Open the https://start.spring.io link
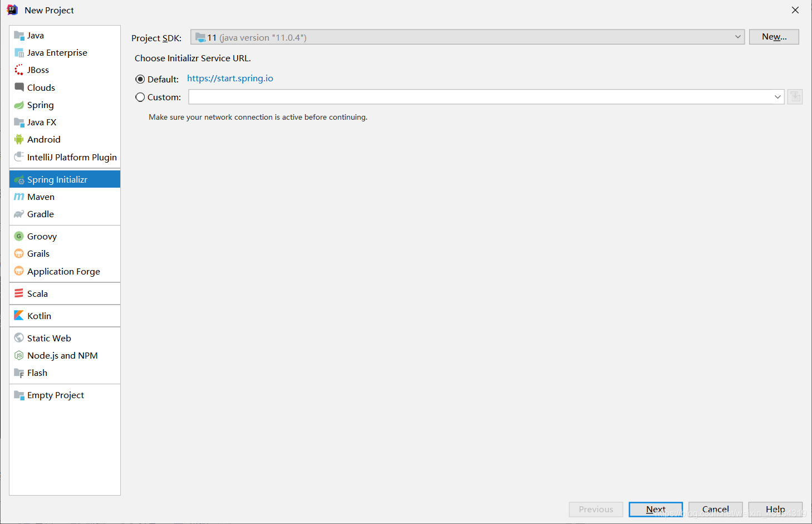 pyautogui.click(x=230, y=79)
